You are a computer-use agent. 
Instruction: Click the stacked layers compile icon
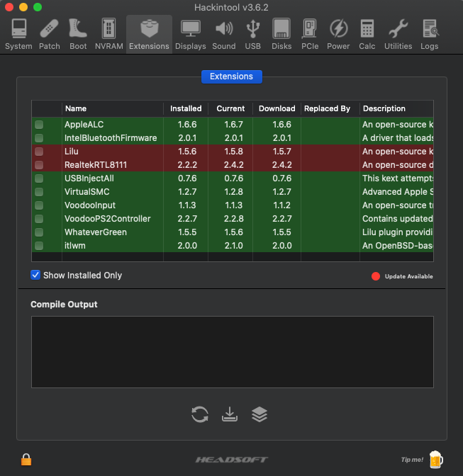coord(260,414)
